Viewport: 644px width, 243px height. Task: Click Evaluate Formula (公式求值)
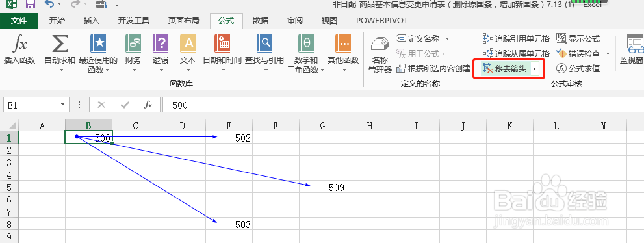[x=578, y=69]
